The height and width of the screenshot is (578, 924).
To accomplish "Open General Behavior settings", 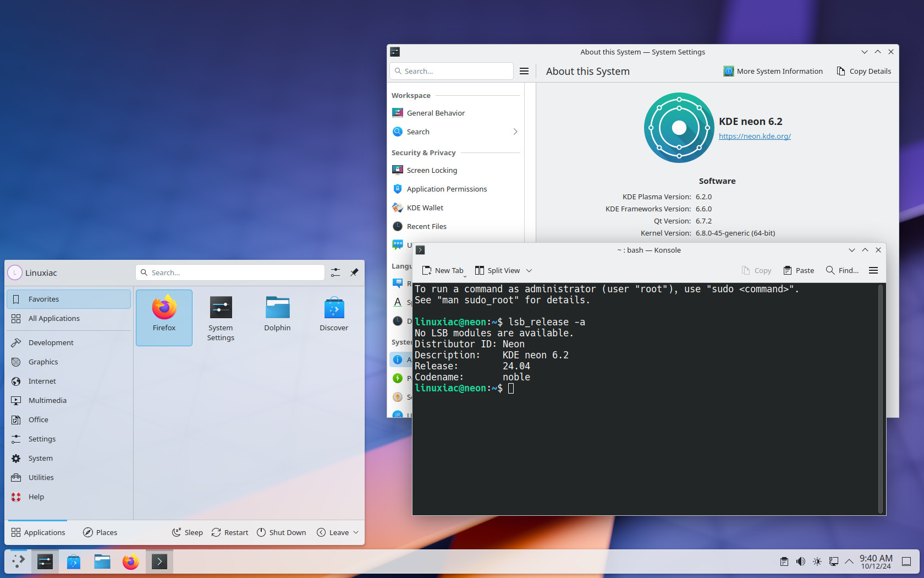I will coord(455,113).
